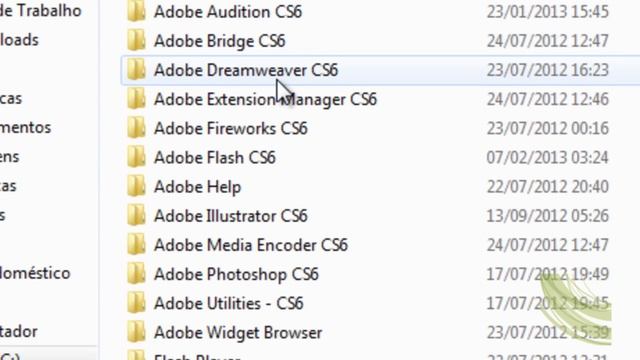Click the Adobe Fireworks CS6 folder icon
Viewport: 640px width, 360px height.
tap(136, 128)
